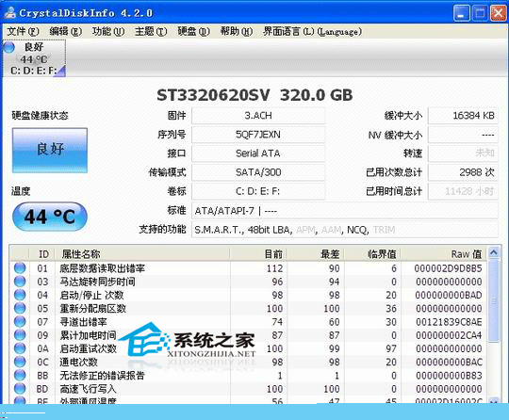Image resolution: width=509 pixels, height=420 pixels.
Task: Click the blue status orb in disk tab
Action: coord(9,47)
